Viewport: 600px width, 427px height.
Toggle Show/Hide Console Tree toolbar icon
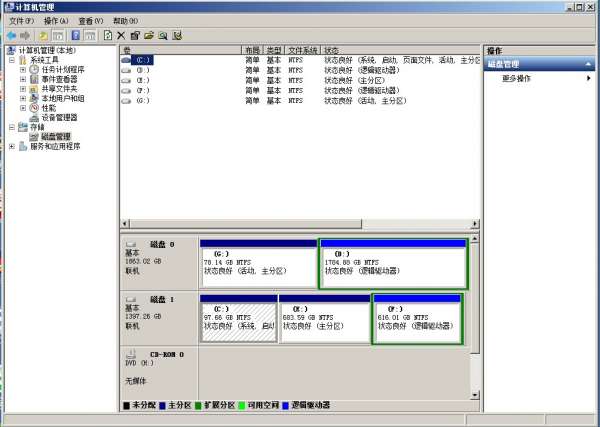[58, 36]
